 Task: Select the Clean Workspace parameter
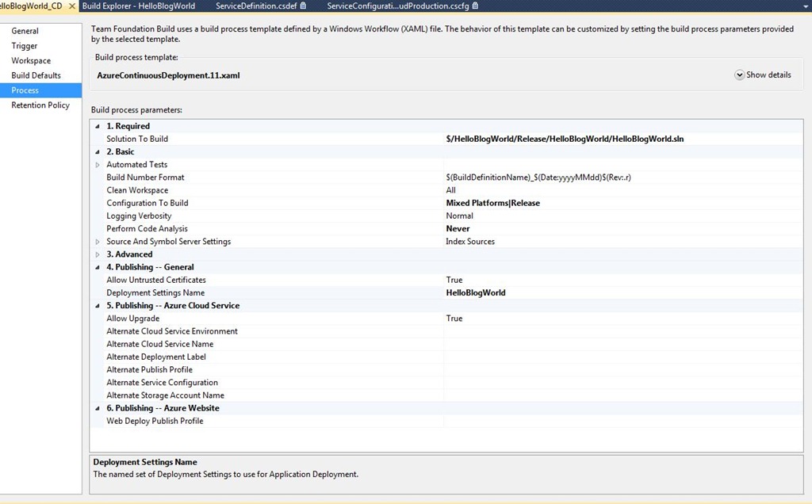point(137,190)
